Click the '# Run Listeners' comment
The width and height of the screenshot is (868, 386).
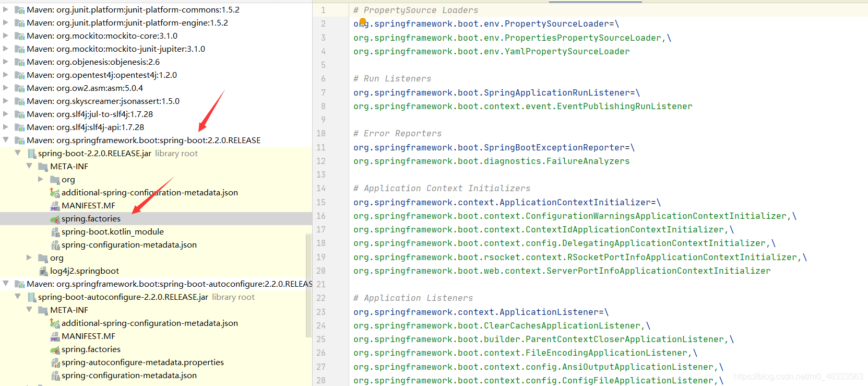click(392, 78)
